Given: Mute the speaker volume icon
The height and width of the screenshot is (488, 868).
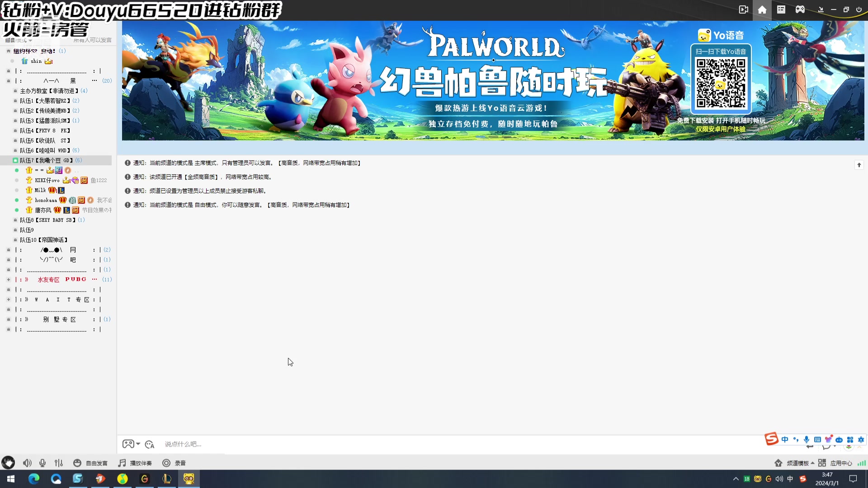Looking at the screenshot, I should pos(28,463).
